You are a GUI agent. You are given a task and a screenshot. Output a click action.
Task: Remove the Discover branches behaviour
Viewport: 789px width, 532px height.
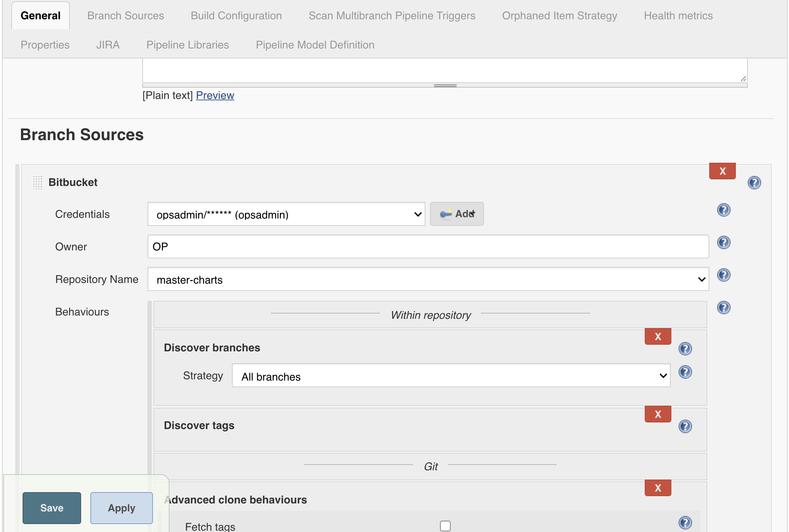[x=658, y=337]
